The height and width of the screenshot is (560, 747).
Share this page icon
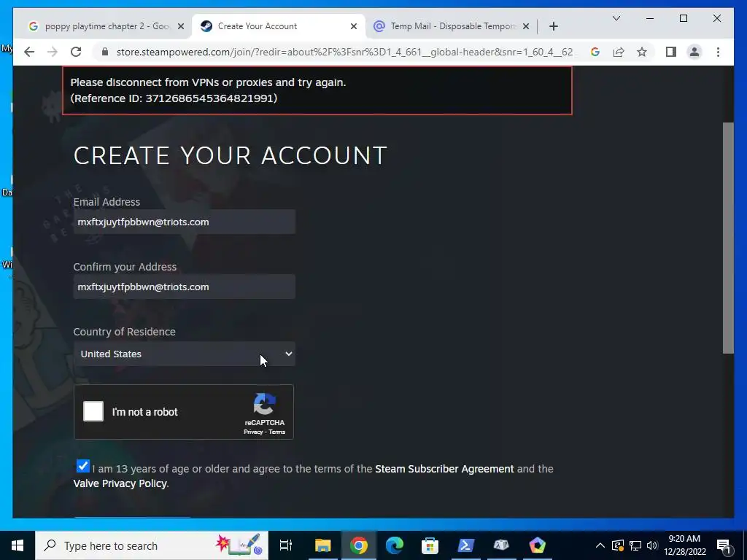(x=619, y=52)
